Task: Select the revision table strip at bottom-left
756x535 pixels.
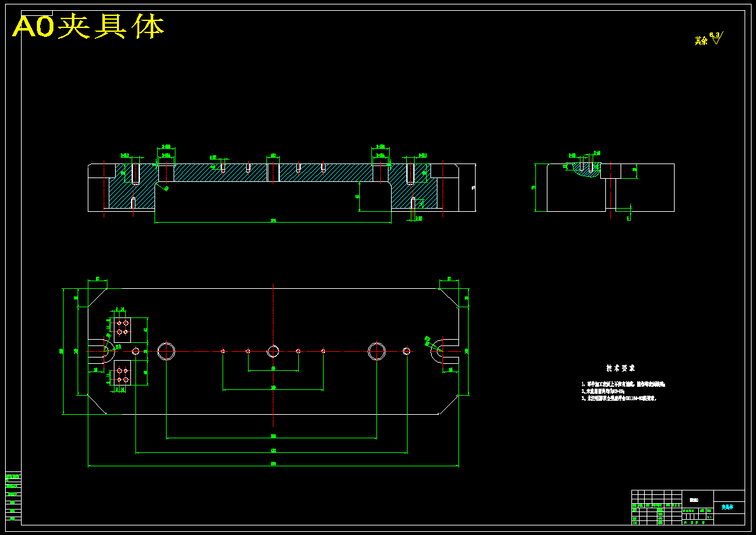Action: pyautogui.click(x=13, y=496)
